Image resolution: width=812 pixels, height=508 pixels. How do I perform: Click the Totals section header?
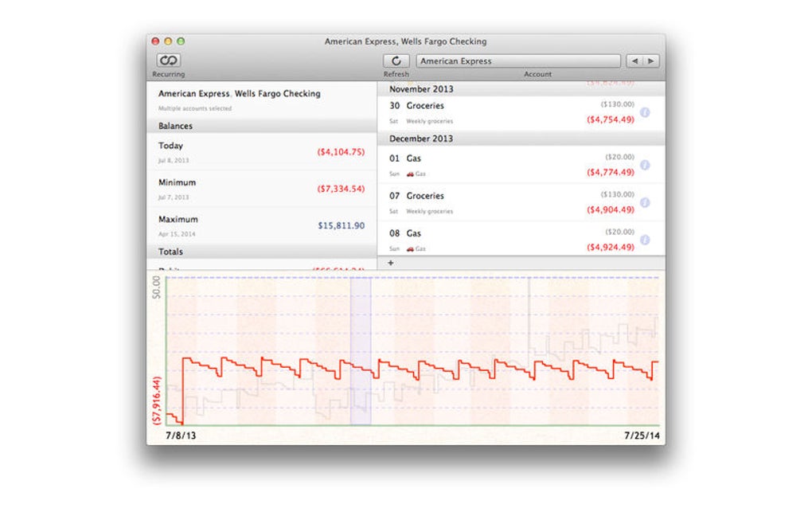(262, 251)
